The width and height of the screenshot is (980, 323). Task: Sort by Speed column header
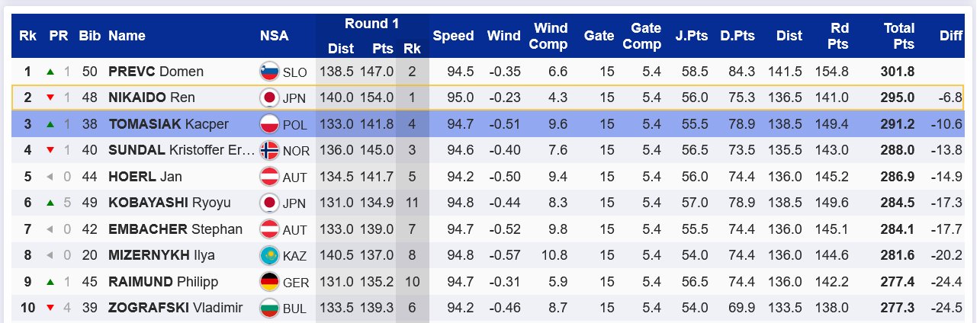tap(453, 36)
